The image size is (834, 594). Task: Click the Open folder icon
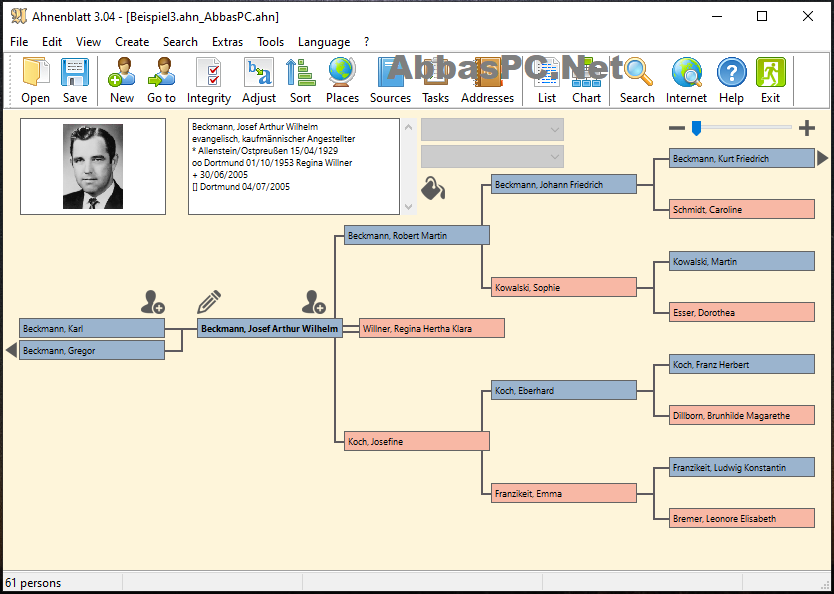[36, 72]
